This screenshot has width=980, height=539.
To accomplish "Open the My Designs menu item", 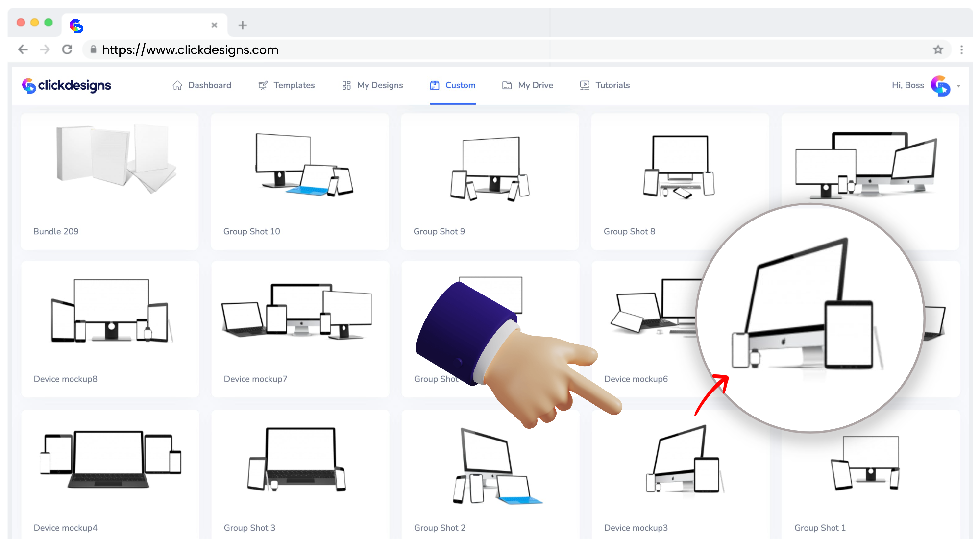I will point(380,85).
